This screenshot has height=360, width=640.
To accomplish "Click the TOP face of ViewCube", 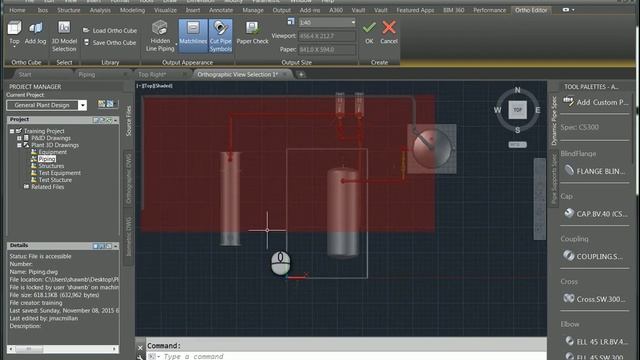I will tap(517, 110).
